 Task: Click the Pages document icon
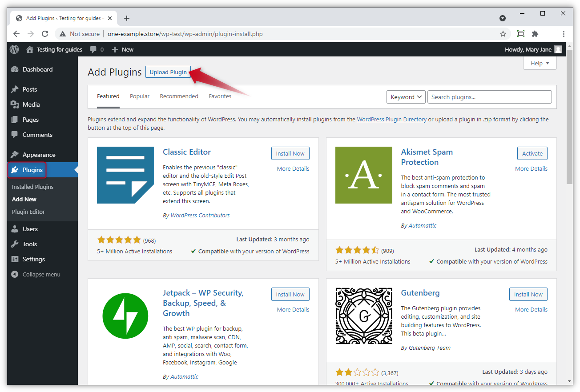(x=15, y=120)
